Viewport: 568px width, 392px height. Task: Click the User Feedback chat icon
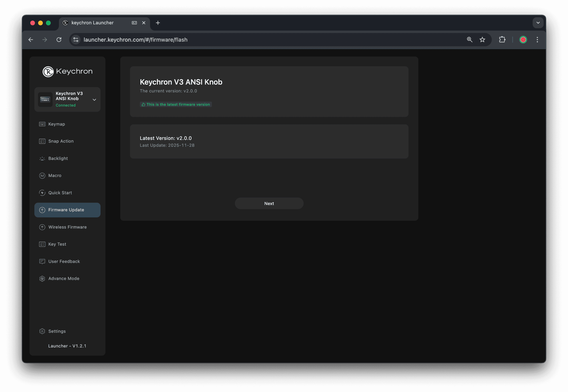point(42,261)
